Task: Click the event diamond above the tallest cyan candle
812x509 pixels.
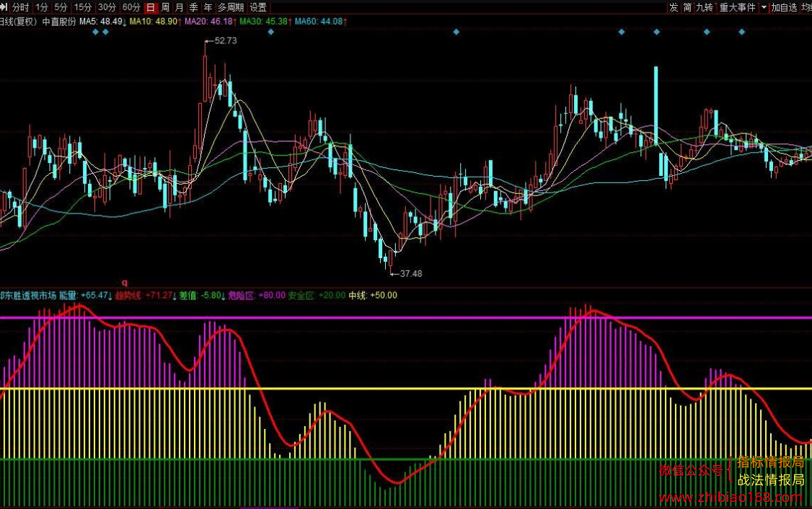Action: pos(657,32)
